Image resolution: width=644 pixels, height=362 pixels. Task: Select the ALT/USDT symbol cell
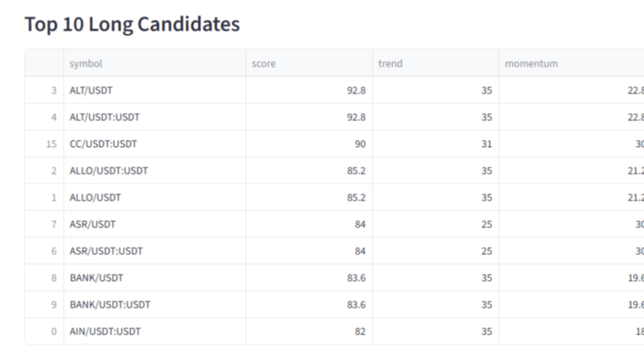click(154, 90)
